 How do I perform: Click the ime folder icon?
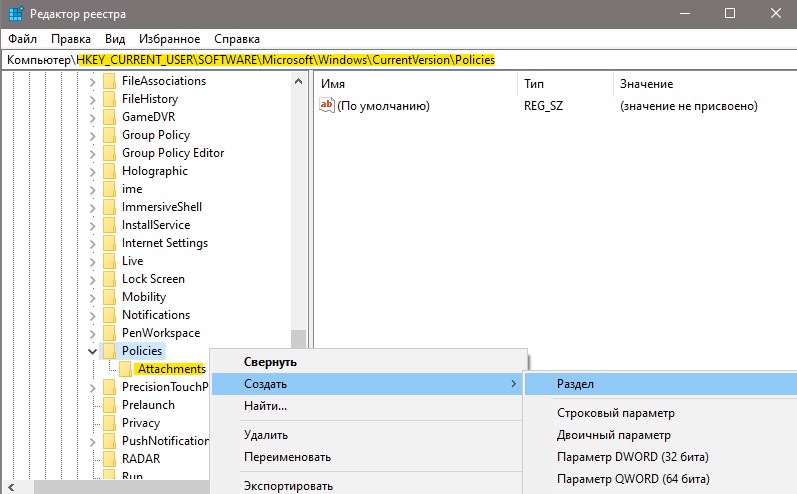[109, 189]
